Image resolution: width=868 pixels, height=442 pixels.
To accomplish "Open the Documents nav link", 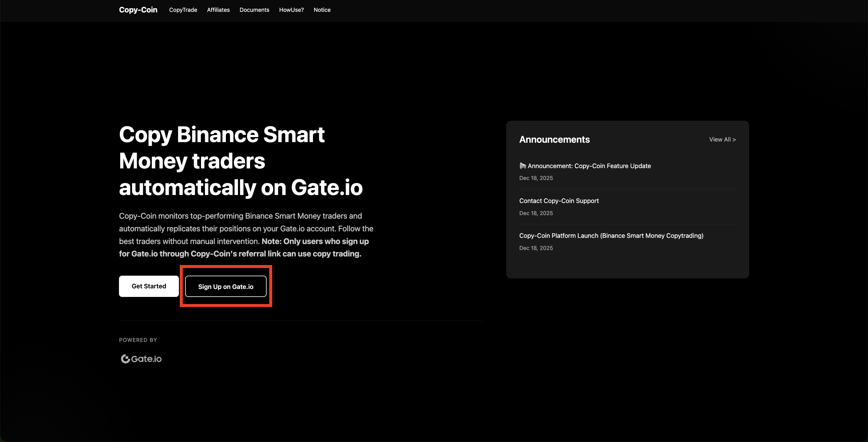I will 254,10.
